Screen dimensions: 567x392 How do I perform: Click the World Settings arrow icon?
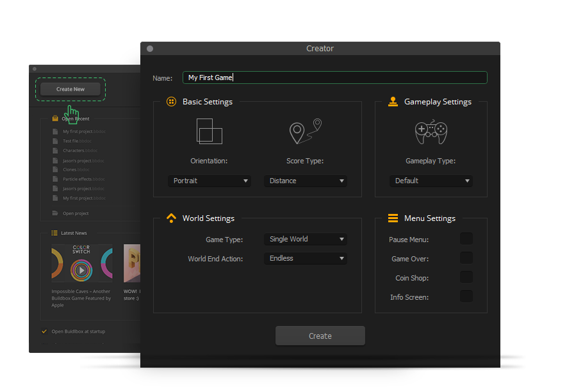click(x=171, y=218)
